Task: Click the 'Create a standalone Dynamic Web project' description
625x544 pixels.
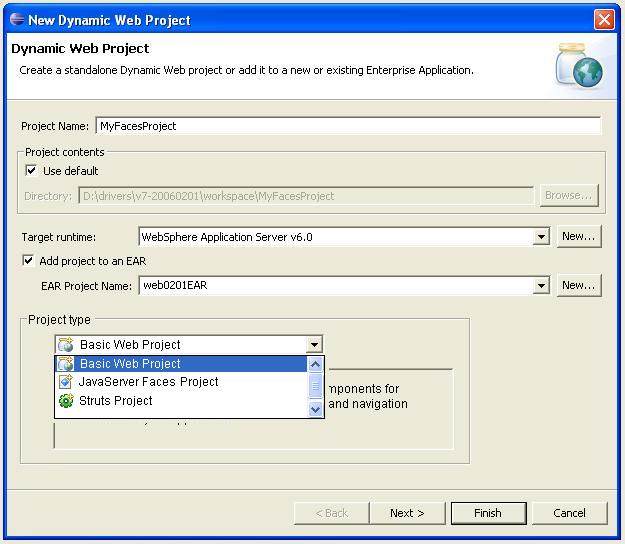Action: pos(246,70)
